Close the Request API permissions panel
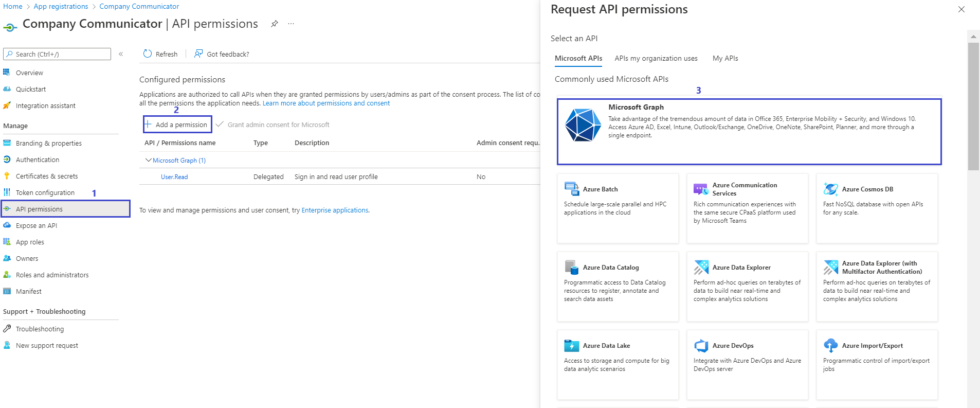 [x=961, y=9]
